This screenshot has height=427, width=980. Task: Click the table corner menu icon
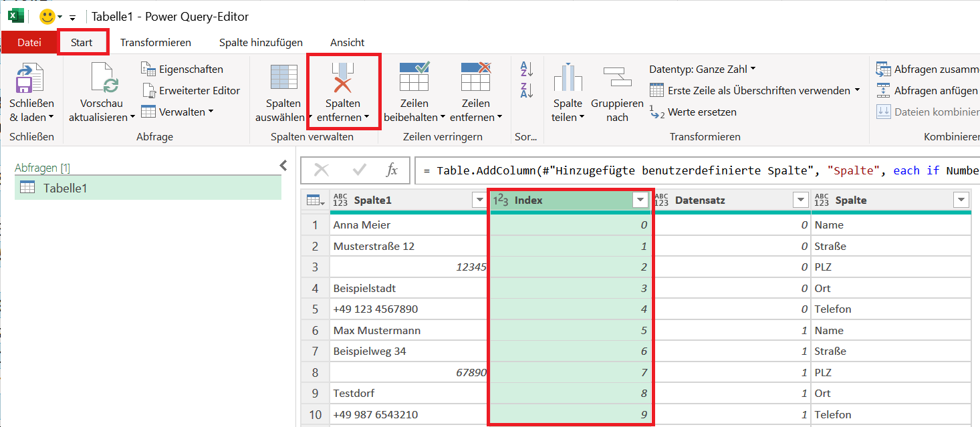pyautogui.click(x=315, y=200)
